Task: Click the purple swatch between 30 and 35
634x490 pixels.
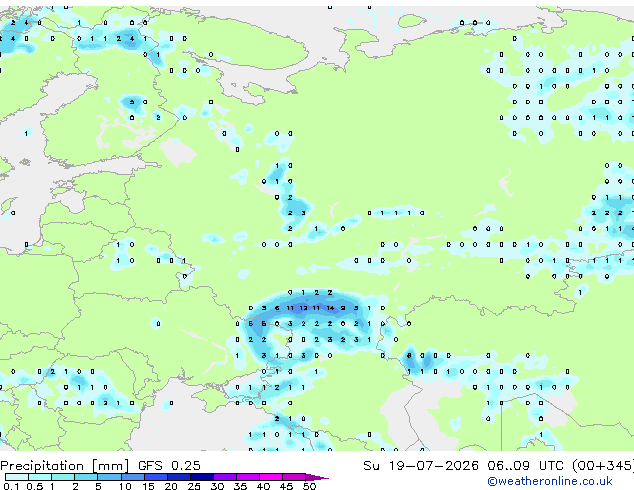Action: [x=225, y=477]
